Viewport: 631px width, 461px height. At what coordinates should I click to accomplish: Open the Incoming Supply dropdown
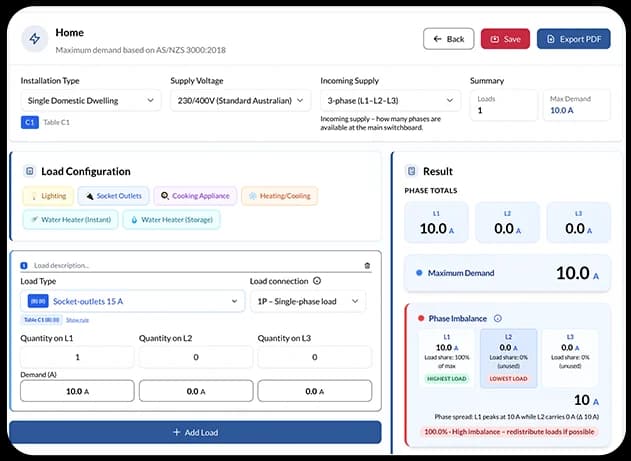(390, 101)
